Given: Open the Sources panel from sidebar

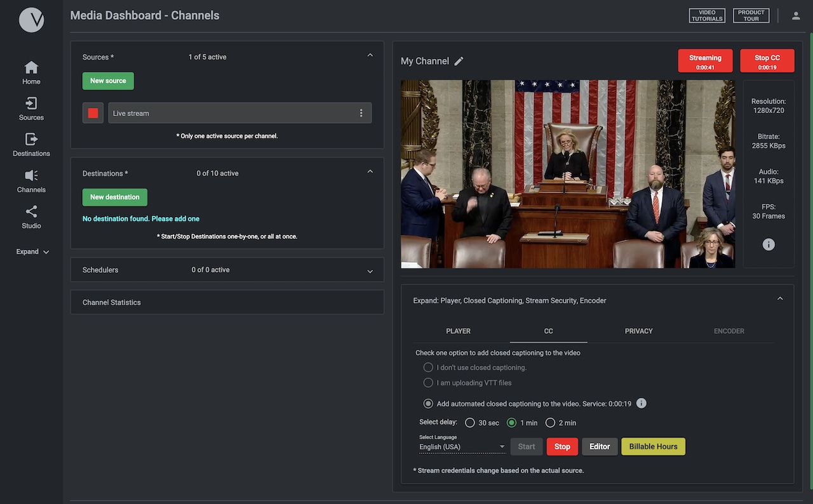Looking at the screenshot, I should click(x=30, y=107).
